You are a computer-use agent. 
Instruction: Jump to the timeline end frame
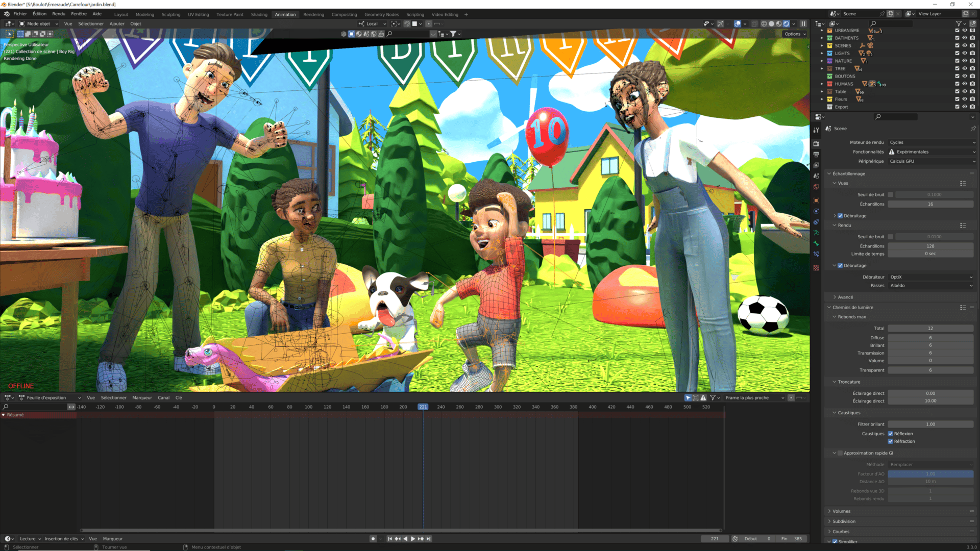(x=429, y=539)
